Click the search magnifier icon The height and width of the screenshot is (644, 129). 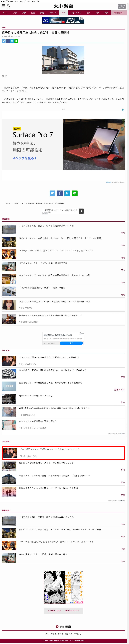tap(9, 6)
